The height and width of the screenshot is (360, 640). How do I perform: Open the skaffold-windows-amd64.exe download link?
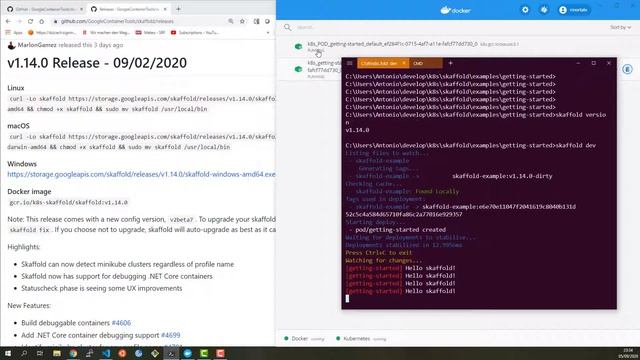coord(141,174)
